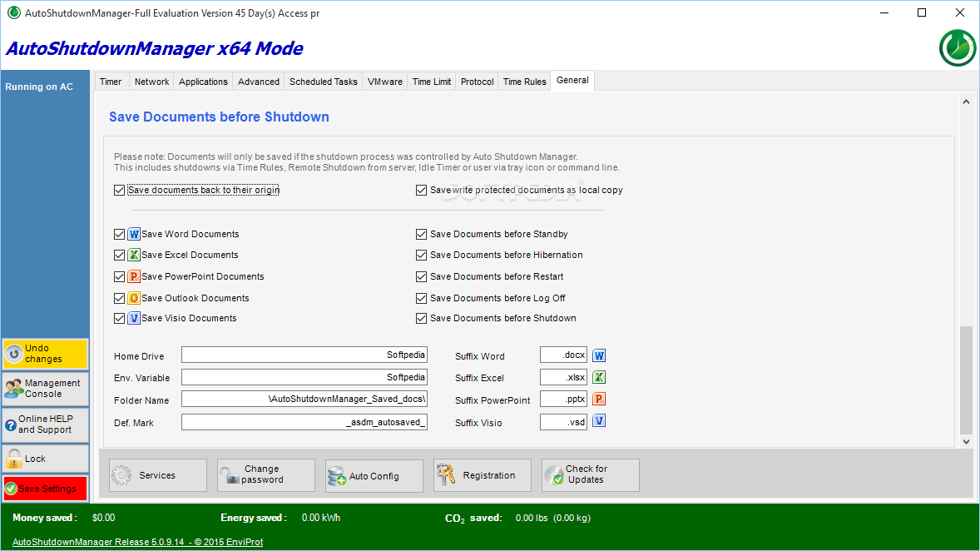Uncheck Save PowerPoint Documents checkbox
The width and height of the screenshot is (980, 551).
119,276
